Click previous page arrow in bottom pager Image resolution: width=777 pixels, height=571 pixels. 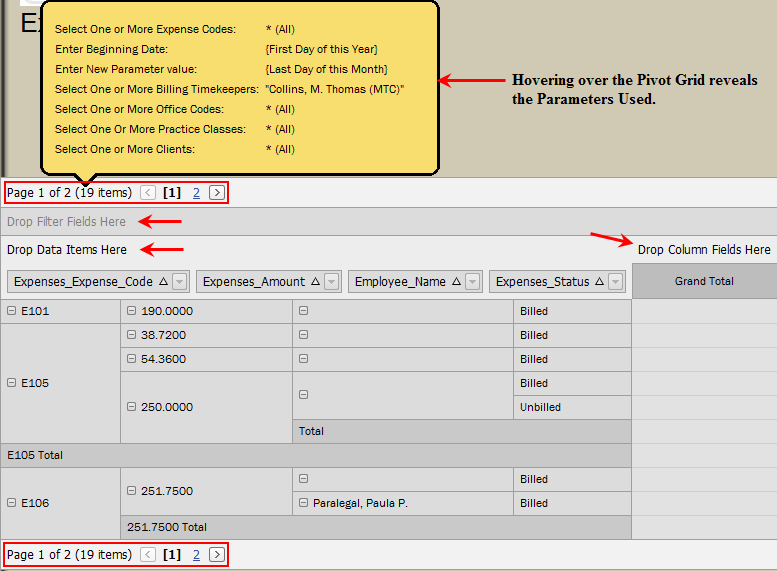pos(148,555)
